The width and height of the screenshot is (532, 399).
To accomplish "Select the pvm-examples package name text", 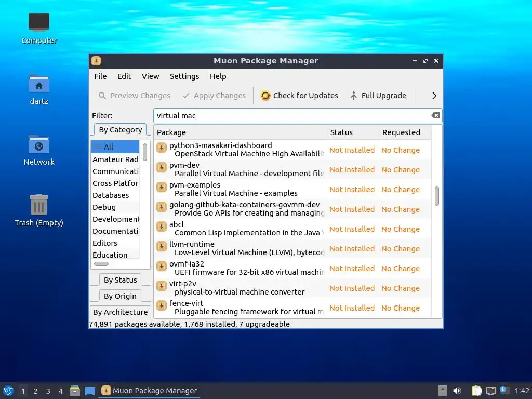I will 195,185.
